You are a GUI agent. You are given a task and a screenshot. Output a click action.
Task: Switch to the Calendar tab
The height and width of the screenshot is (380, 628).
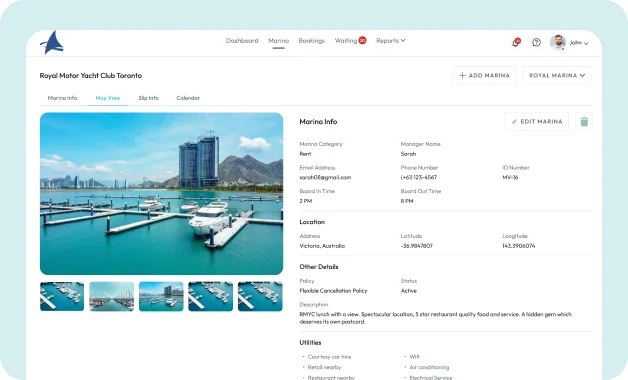click(x=188, y=98)
